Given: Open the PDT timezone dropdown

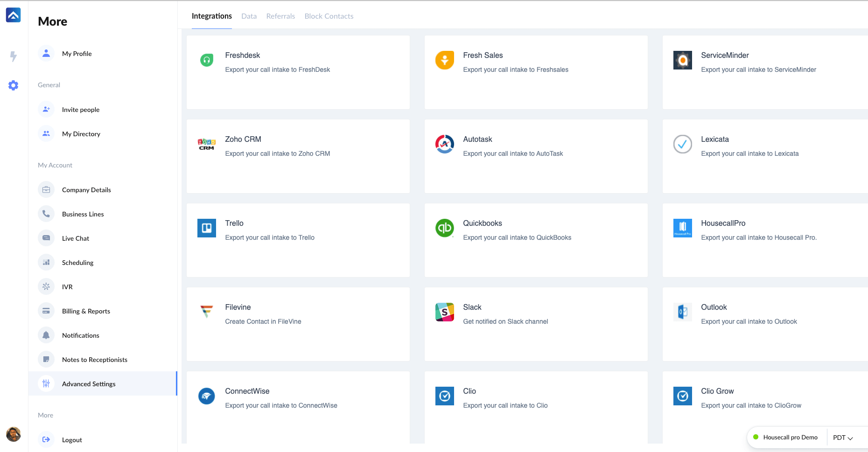Looking at the screenshot, I should pos(843,438).
